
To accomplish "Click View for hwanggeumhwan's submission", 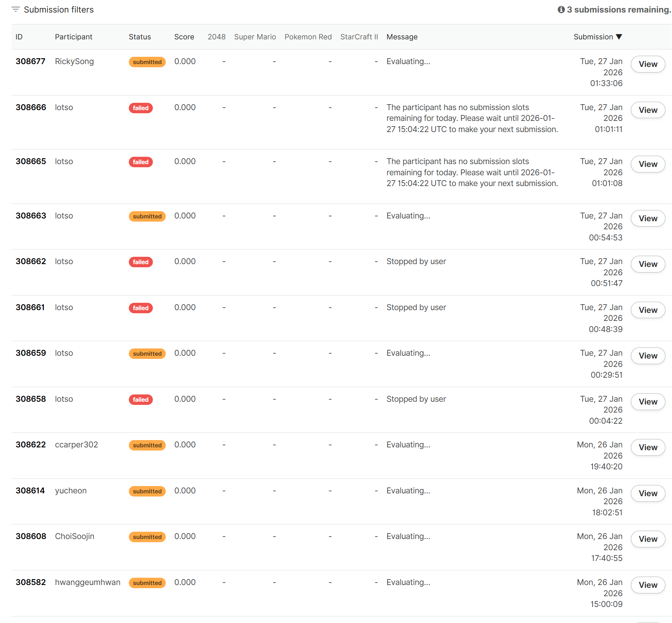I will [648, 585].
